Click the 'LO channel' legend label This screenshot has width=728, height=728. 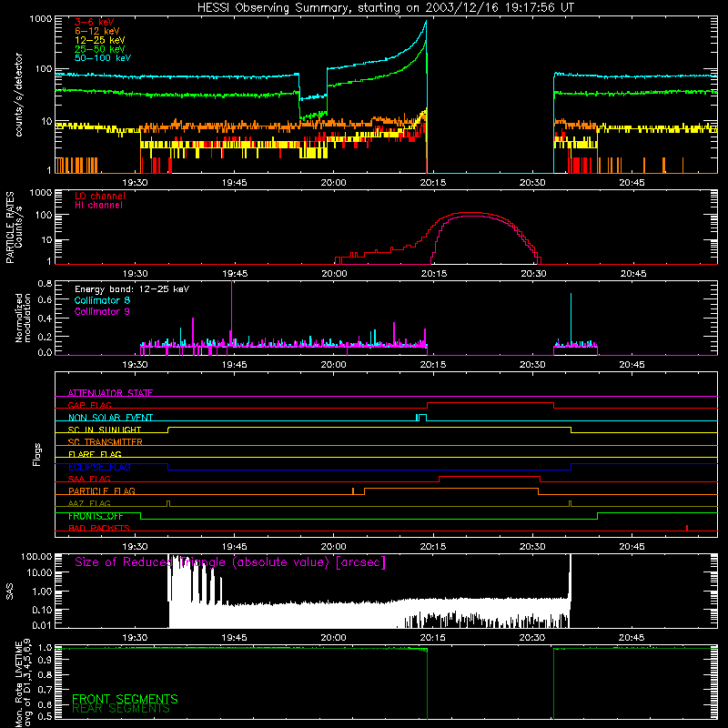pyautogui.click(x=100, y=196)
